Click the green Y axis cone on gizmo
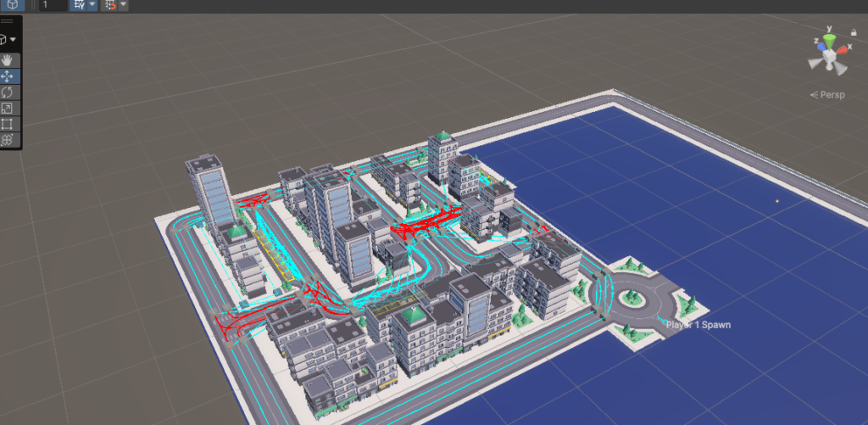 click(829, 41)
